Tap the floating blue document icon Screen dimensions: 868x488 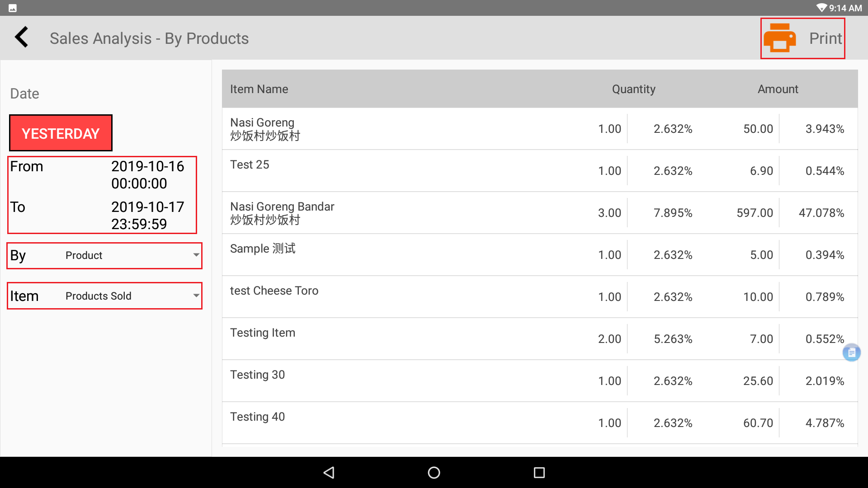[851, 352]
